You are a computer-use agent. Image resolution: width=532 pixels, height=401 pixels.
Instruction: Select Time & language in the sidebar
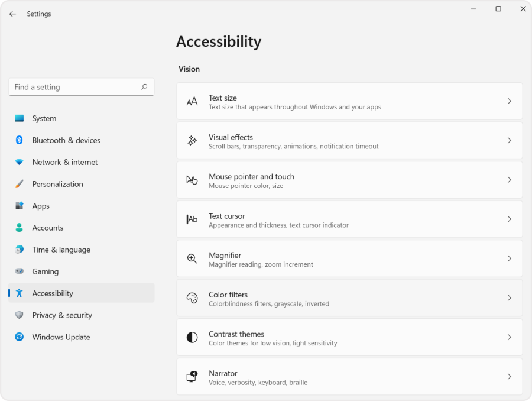pos(61,250)
